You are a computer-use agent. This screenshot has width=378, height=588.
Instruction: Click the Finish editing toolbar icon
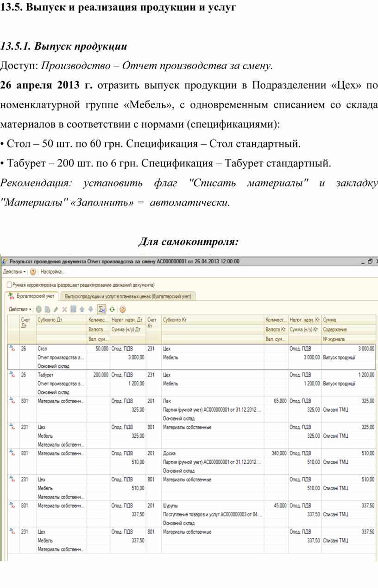[73, 309]
